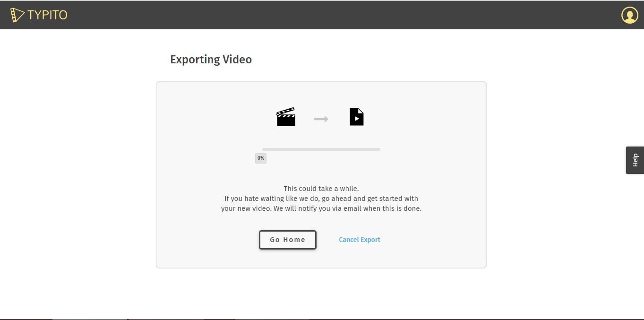Click the Cancel Export link
The image size is (644, 320).
(360, 240)
